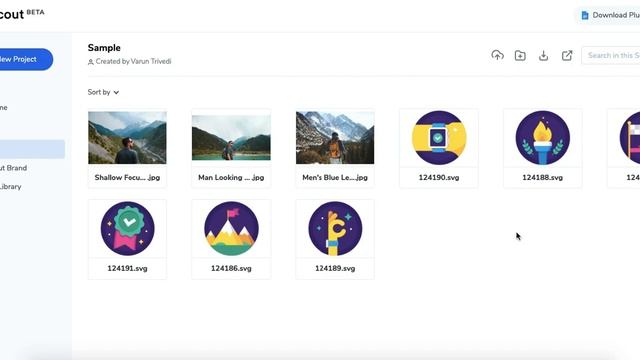Select the 124191.svg badge ribbon icon
The image size is (640, 360).
tap(127, 228)
